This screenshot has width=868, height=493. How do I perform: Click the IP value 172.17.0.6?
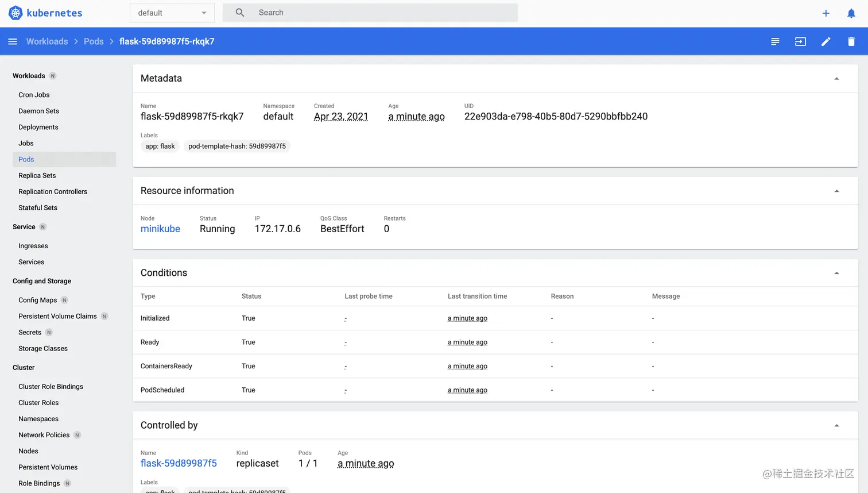click(x=278, y=229)
